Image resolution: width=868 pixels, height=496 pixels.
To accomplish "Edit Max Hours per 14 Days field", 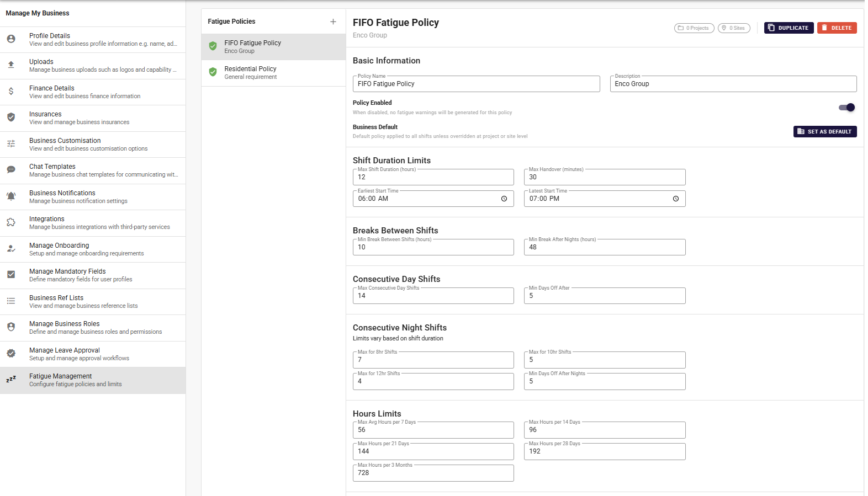I will (x=605, y=430).
